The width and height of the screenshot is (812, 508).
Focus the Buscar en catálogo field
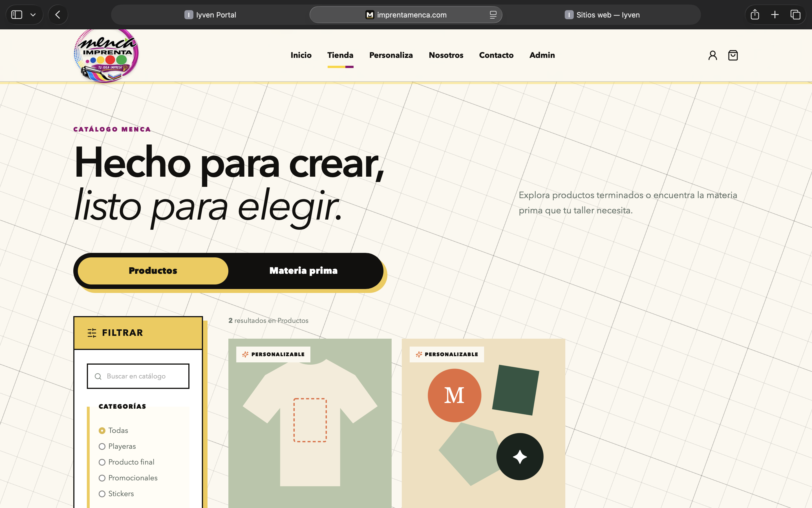tap(138, 376)
